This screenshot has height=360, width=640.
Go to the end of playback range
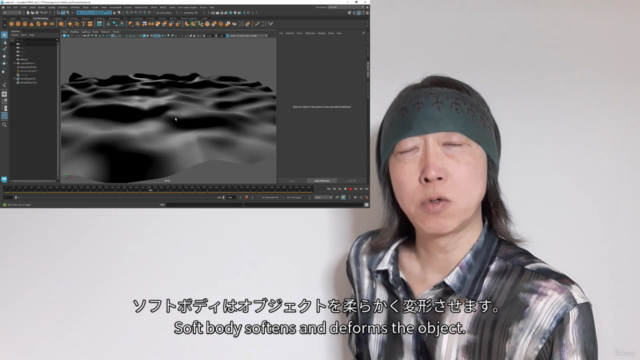pos(366,189)
